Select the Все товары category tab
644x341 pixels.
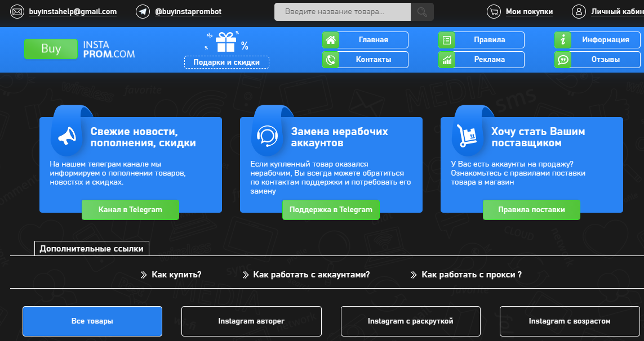92,321
